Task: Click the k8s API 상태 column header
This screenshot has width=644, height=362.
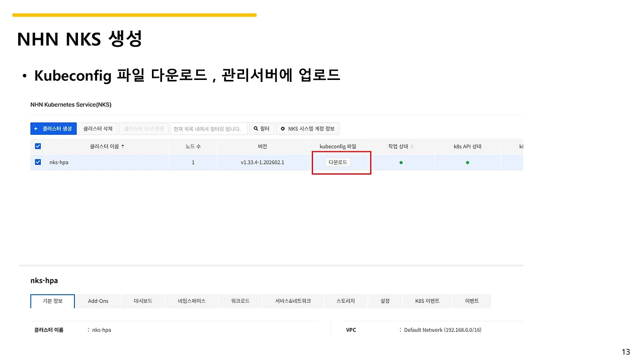Action: click(467, 146)
